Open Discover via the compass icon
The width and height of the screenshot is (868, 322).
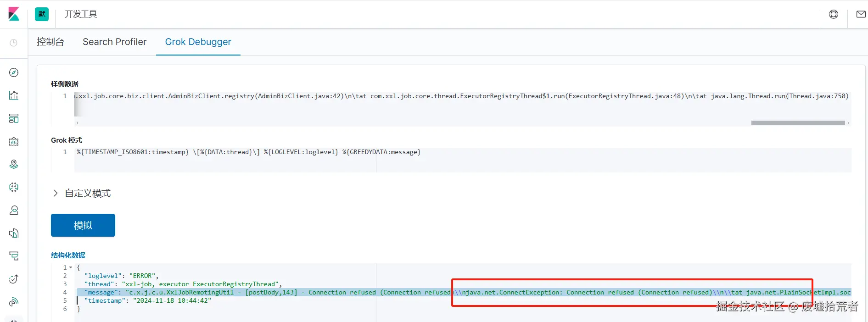[x=14, y=72]
